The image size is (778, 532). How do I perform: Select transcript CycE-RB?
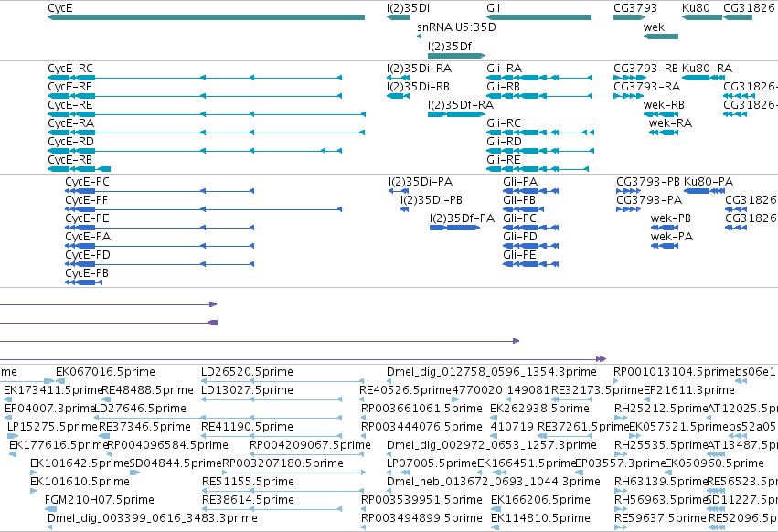(x=79, y=169)
